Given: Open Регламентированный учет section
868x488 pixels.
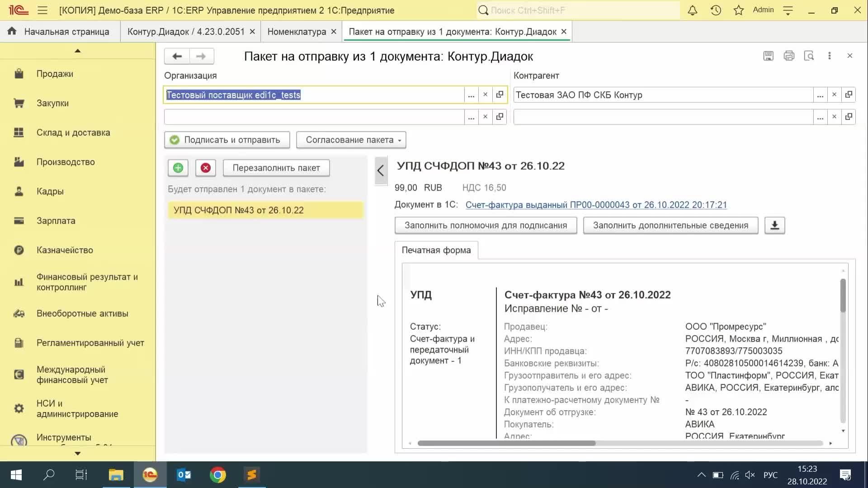Looking at the screenshot, I should pyautogui.click(x=78, y=343).
